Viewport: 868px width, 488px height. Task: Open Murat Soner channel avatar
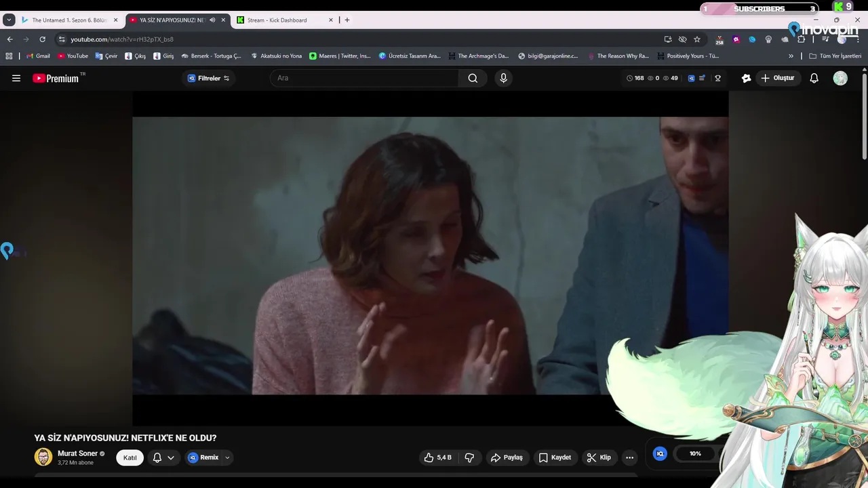click(x=43, y=457)
